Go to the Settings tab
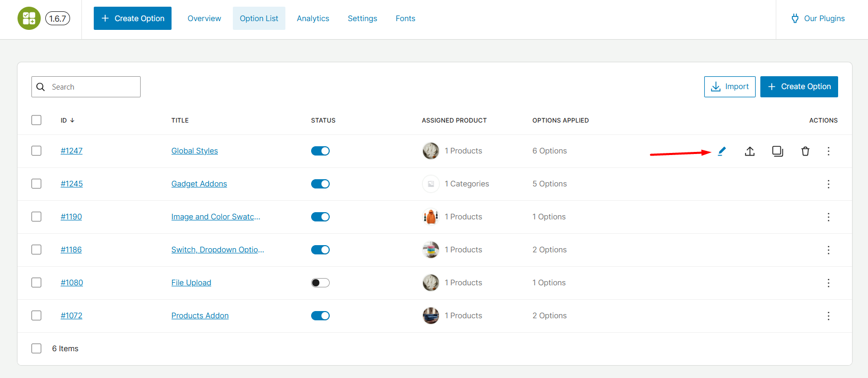The image size is (868, 378). (x=362, y=19)
